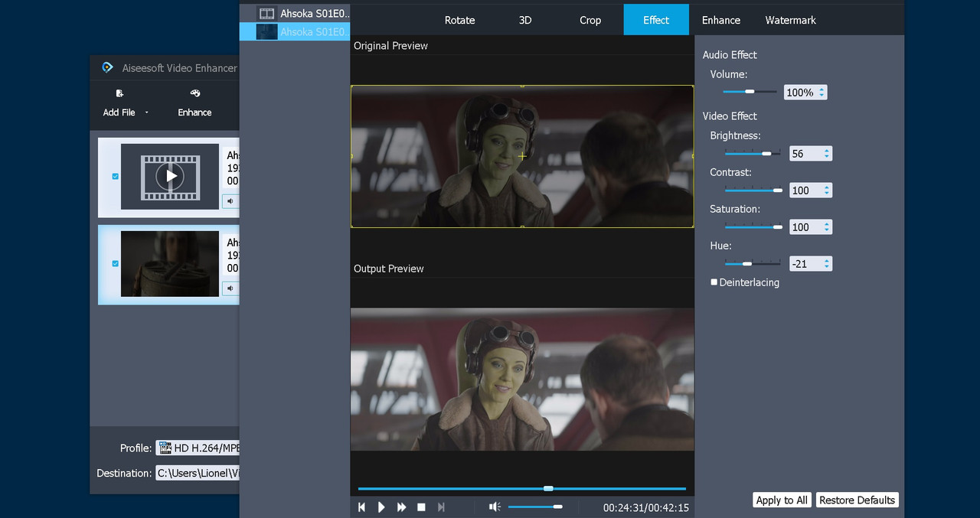Select the Effect tab

pyautogui.click(x=656, y=20)
